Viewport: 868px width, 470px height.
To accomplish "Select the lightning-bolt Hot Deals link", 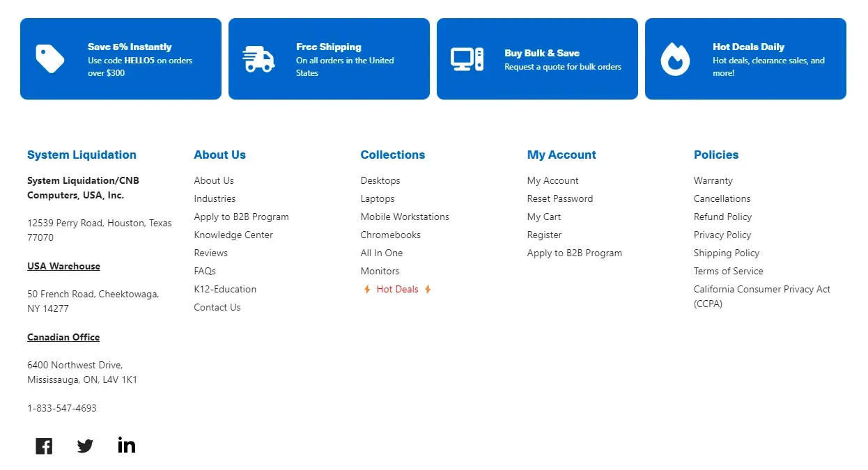I will [x=396, y=289].
